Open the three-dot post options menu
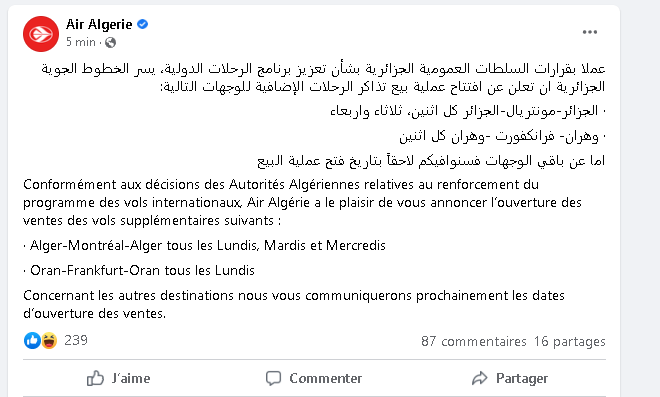The width and height of the screenshot is (660, 397). click(x=590, y=32)
